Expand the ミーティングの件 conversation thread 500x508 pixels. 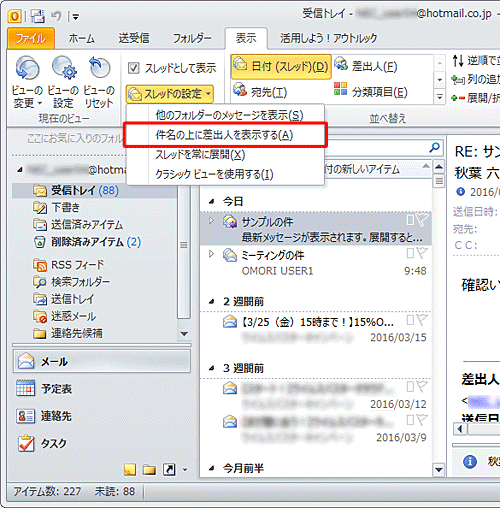(x=211, y=254)
